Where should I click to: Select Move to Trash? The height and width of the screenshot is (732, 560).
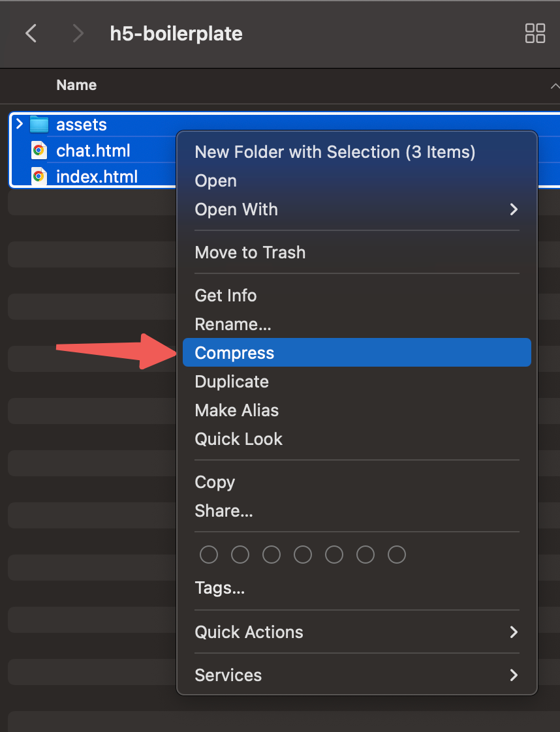250,252
